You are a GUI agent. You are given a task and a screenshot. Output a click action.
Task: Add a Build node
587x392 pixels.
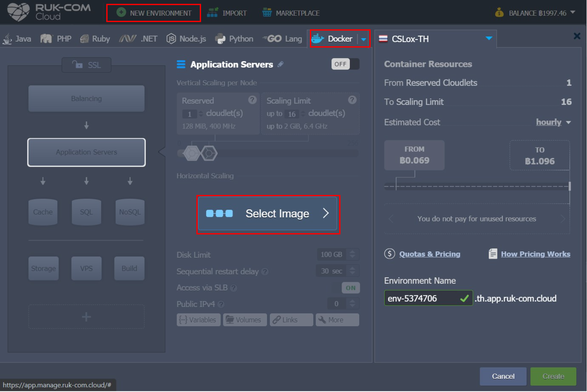129,268
